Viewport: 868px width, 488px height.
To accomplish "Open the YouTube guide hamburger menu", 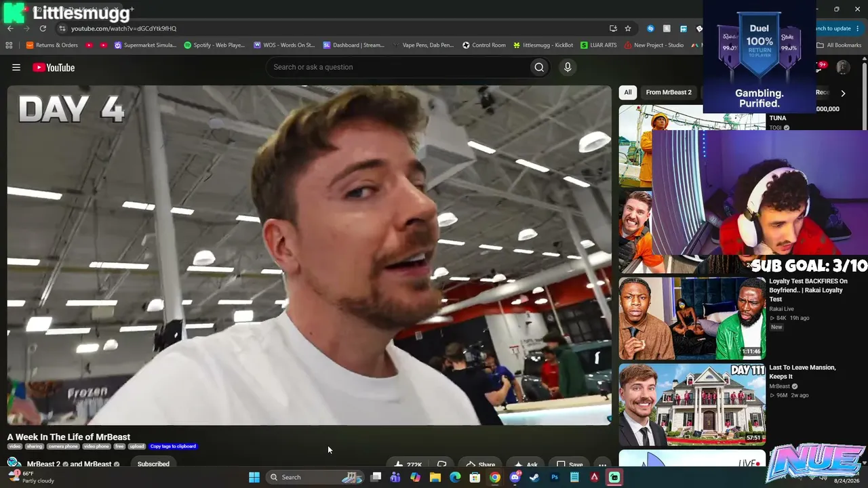I will pyautogui.click(x=16, y=67).
